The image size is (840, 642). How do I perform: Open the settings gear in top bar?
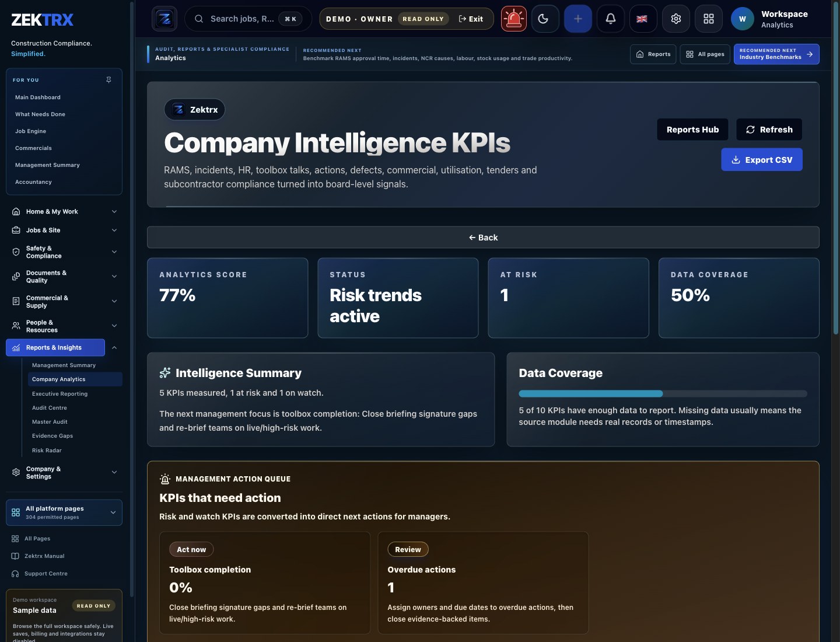(x=676, y=19)
